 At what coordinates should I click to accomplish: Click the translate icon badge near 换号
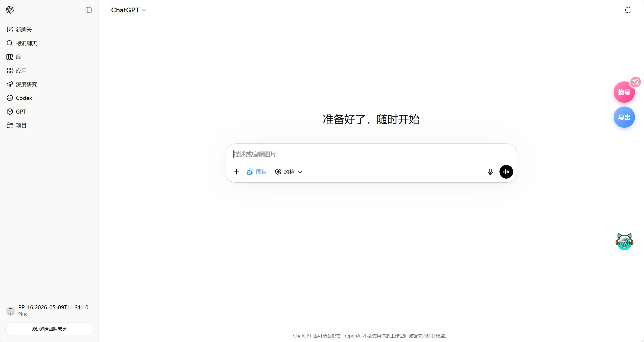coord(635,82)
